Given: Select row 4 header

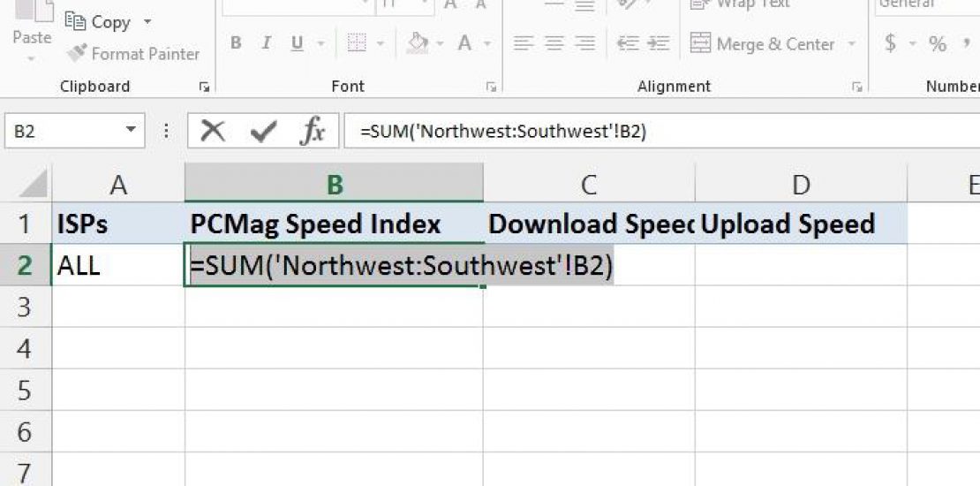Looking at the screenshot, I should point(25,349).
